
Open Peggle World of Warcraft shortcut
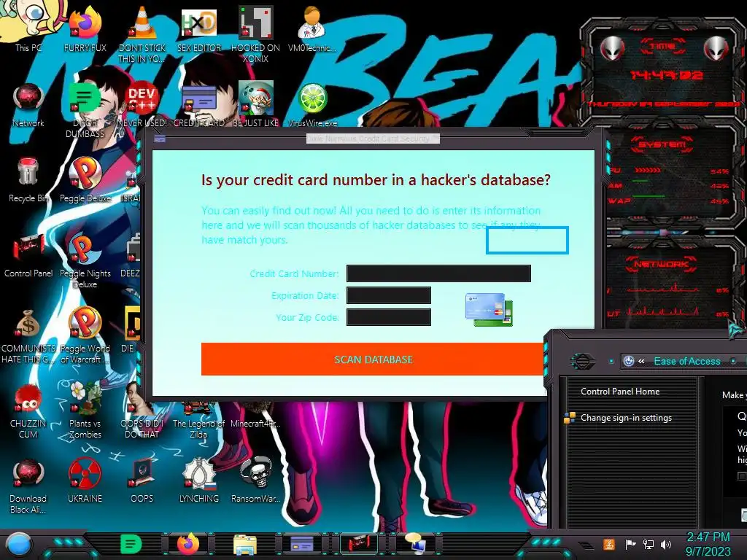(85, 336)
